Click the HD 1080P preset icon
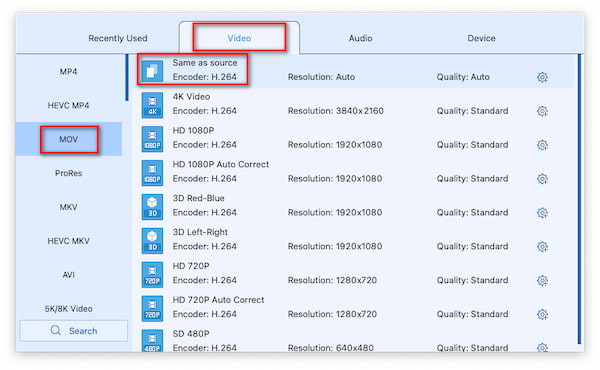Screen dimensions: 600x370 click(x=152, y=139)
